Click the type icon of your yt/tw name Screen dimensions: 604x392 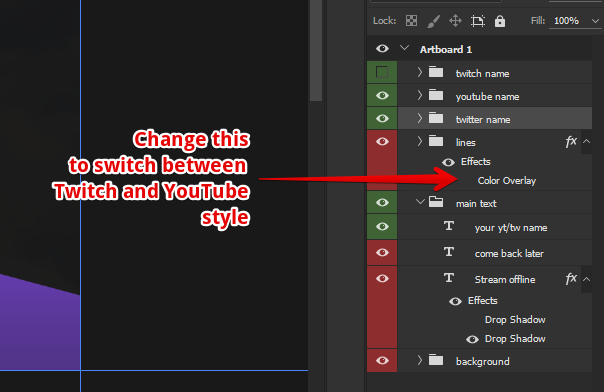click(x=449, y=226)
